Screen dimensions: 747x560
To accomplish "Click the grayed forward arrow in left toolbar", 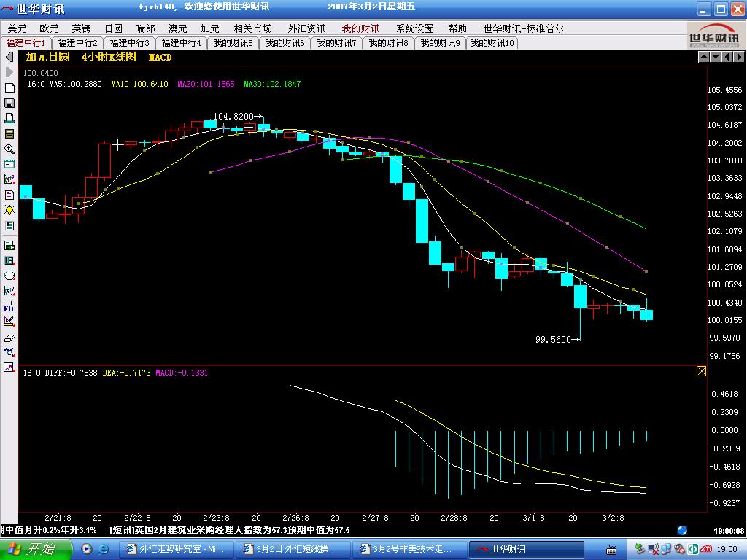I will click(9, 72).
